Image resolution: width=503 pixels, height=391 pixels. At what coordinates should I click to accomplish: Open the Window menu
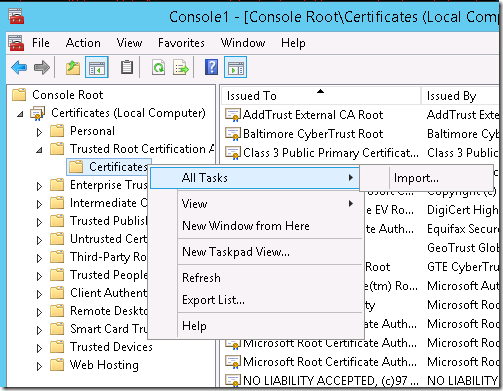coord(243,43)
